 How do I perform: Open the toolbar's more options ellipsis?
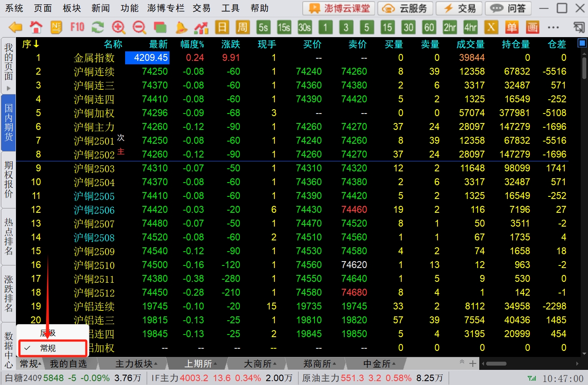553,28
